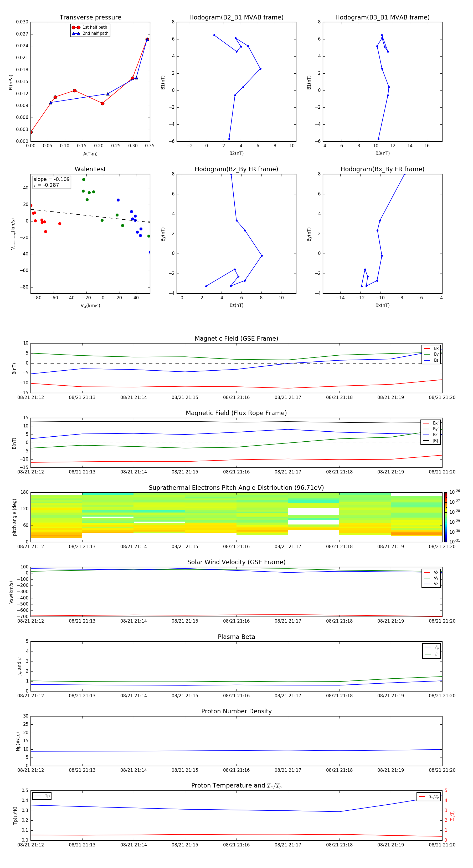
Task: Click the 'Proton Number Density' title
Action: click(236, 711)
